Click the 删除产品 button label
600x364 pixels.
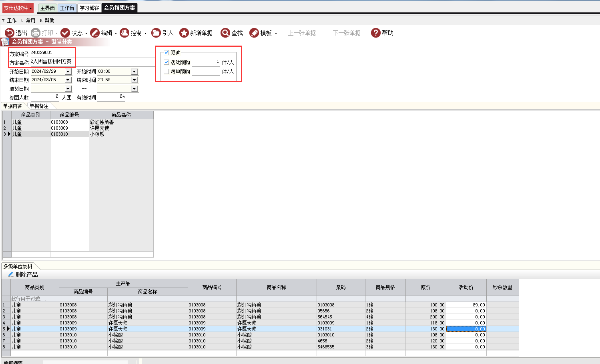pos(27,274)
